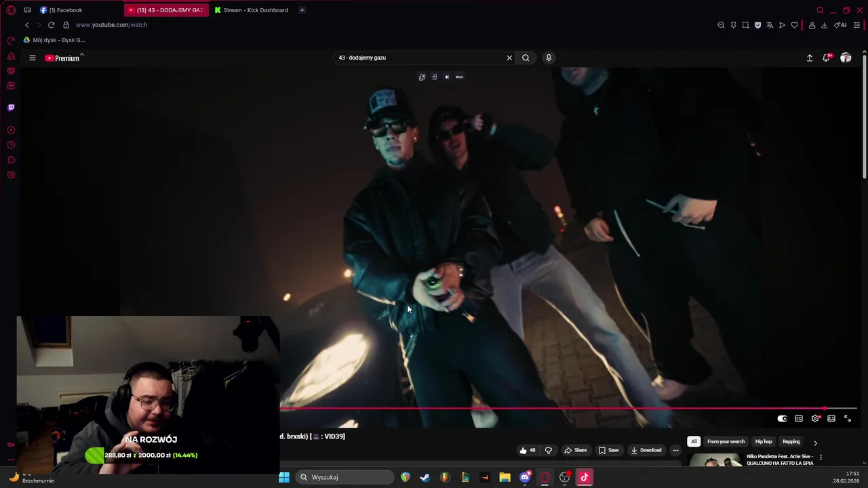The height and width of the screenshot is (488, 868).
Task: Seek on the red video progress bar
Action: coord(568,409)
